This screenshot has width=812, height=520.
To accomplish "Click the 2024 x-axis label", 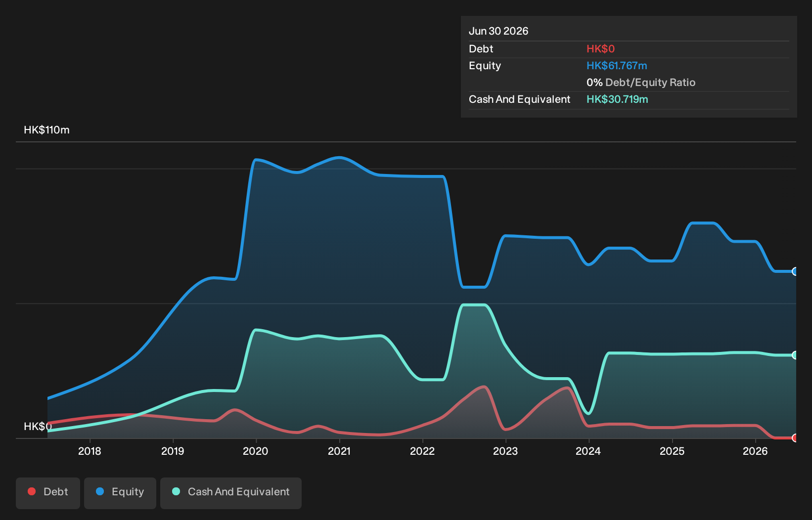I will point(588,451).
